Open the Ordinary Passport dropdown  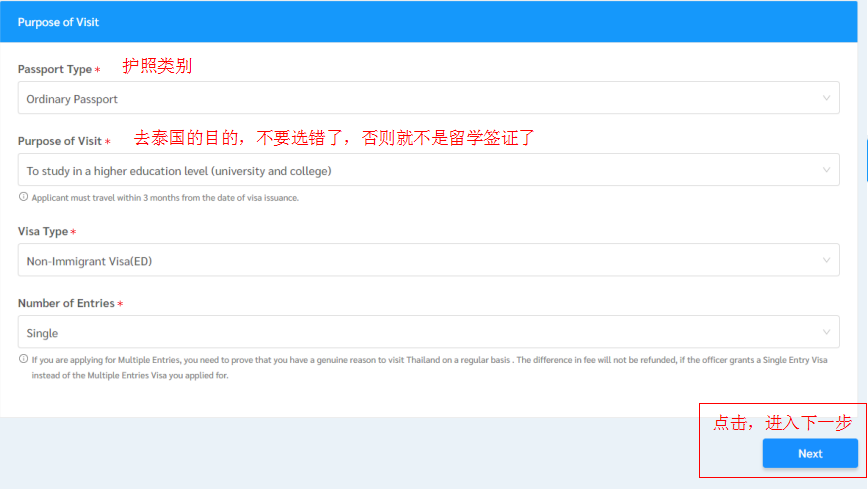point(420,98)
